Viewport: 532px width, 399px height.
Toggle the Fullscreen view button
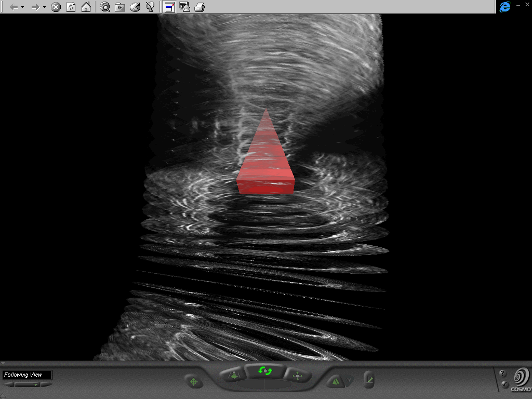[x=169, y=7]
